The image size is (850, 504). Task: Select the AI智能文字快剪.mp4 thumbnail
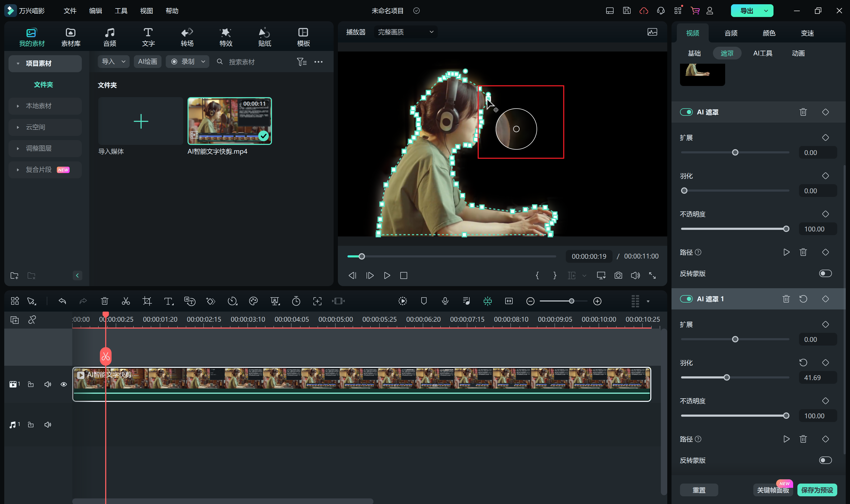tap(229, 121)
